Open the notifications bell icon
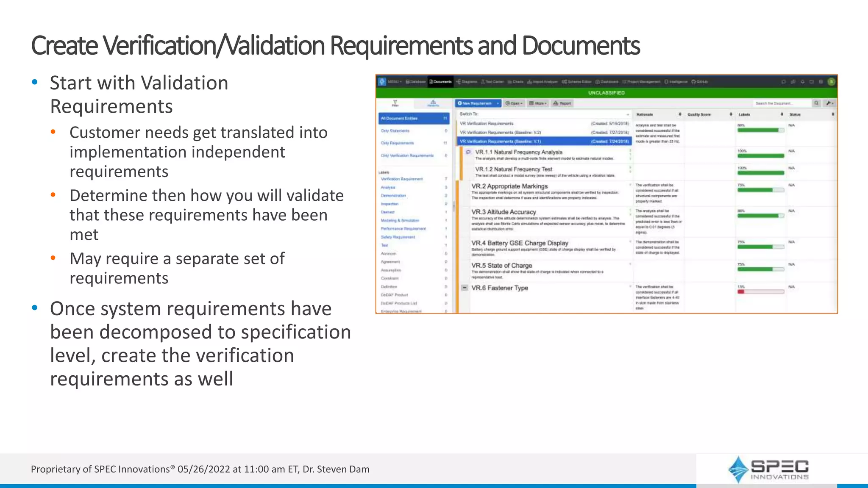 (x=802, y=82)
